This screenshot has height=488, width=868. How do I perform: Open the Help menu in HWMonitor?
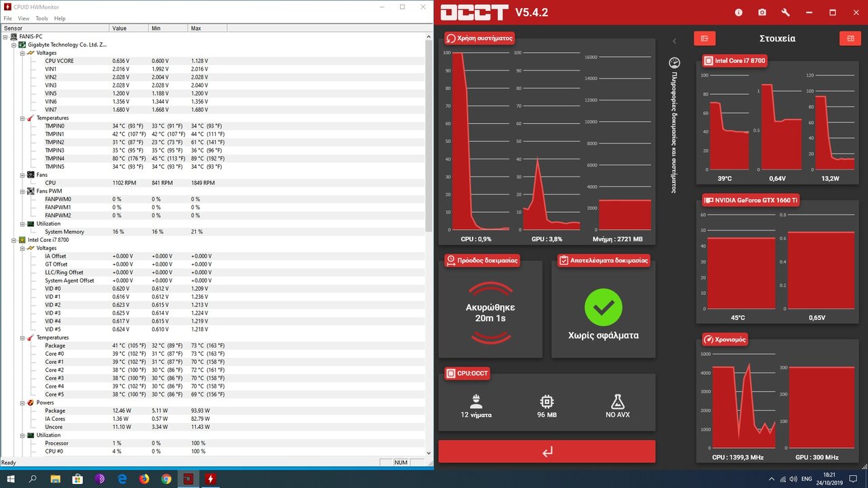(x=60, y=18)
